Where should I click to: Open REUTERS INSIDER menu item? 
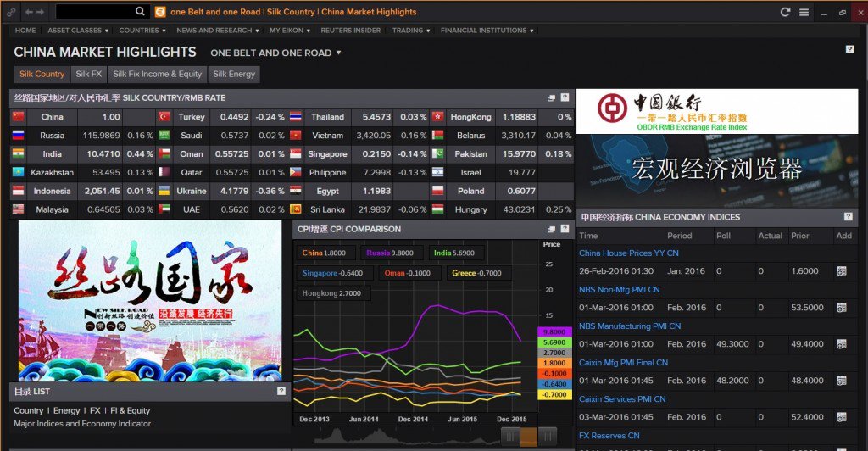[x=350, y=31]
